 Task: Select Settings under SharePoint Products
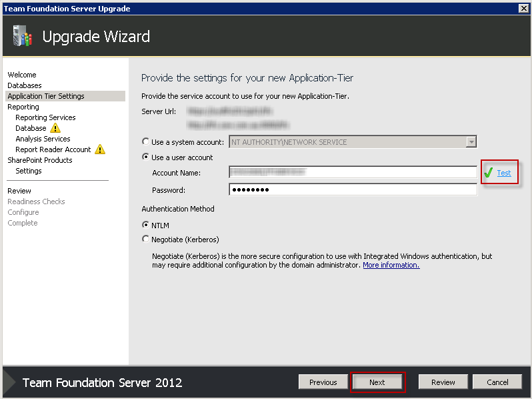tap(29, 171)
